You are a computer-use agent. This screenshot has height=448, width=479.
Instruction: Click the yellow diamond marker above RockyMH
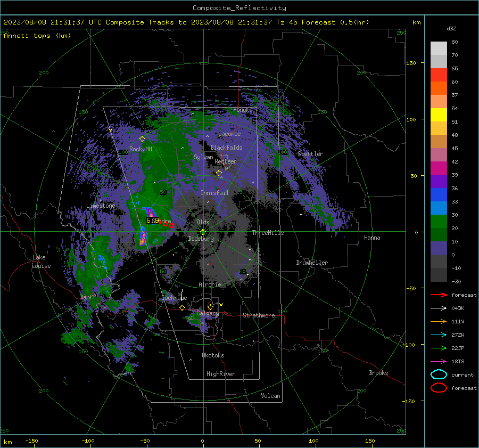pyautogui.click(x=142, y=139)
